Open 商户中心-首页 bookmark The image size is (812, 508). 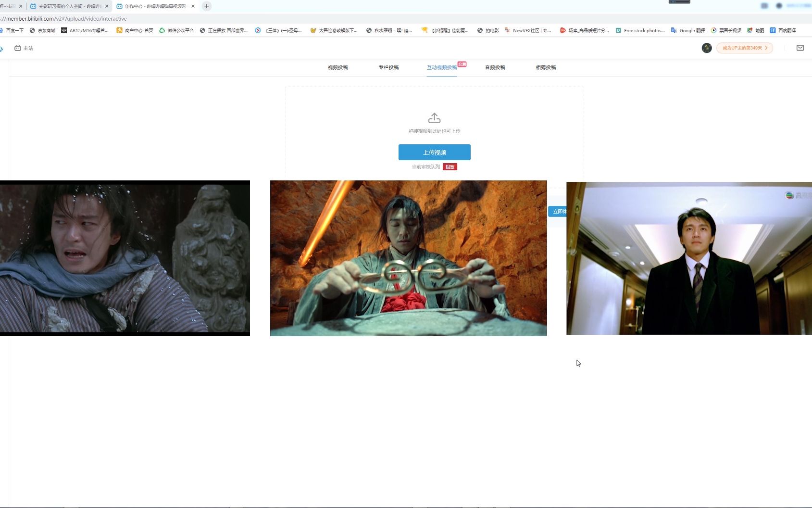pyautogui.click(x=135, y=30)
